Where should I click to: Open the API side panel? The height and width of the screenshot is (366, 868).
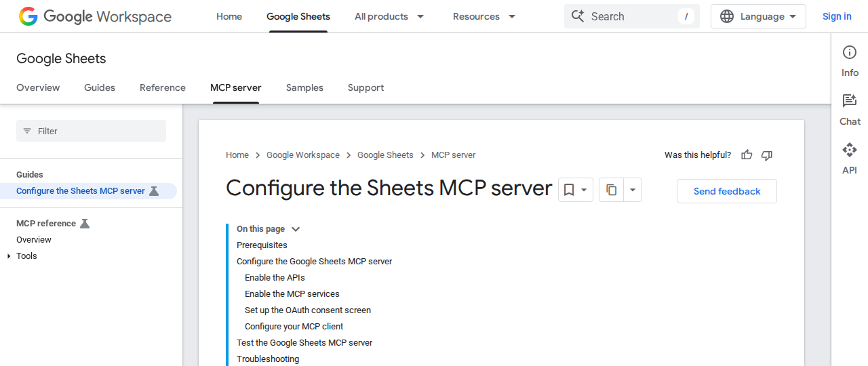850,159
